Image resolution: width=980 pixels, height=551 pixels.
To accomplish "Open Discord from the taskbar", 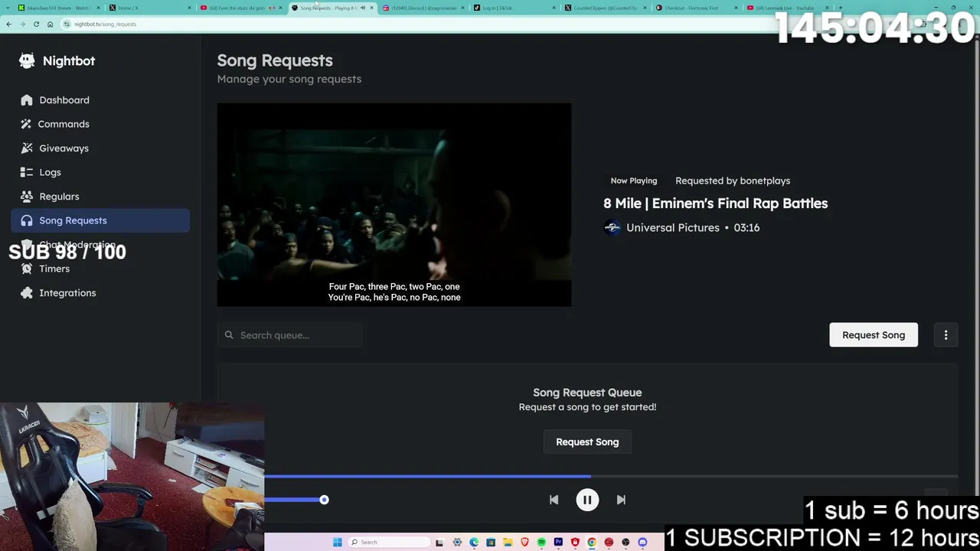I will pyautogui.click(x=642, y=543).
